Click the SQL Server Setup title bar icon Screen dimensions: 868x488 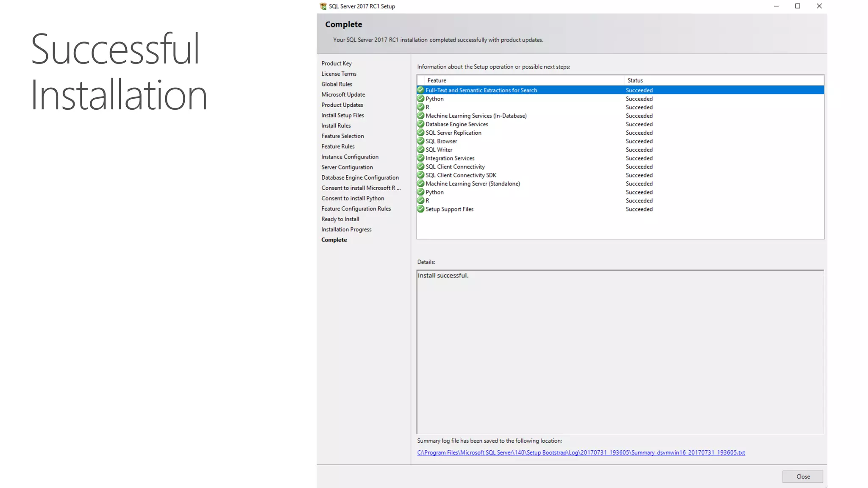coord(323,6)
